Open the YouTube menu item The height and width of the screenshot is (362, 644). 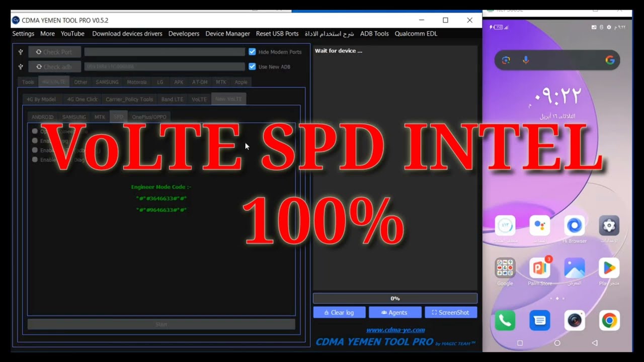(72, 34)
